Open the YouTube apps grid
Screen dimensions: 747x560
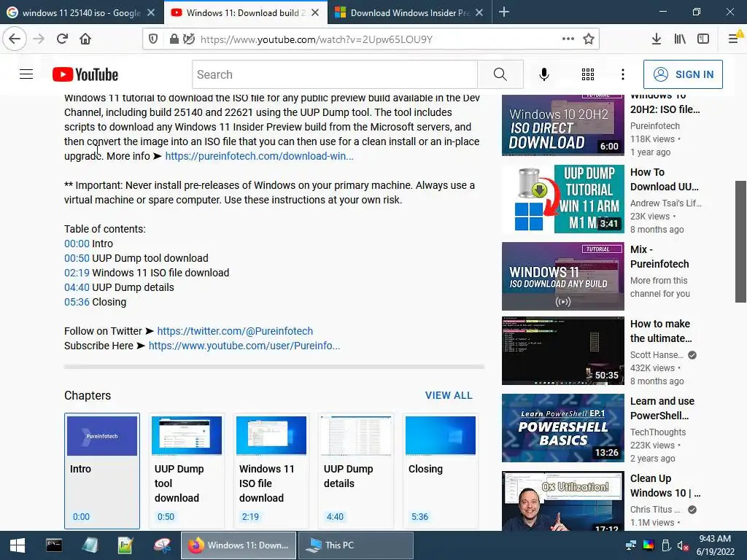(x=588, y=74)
